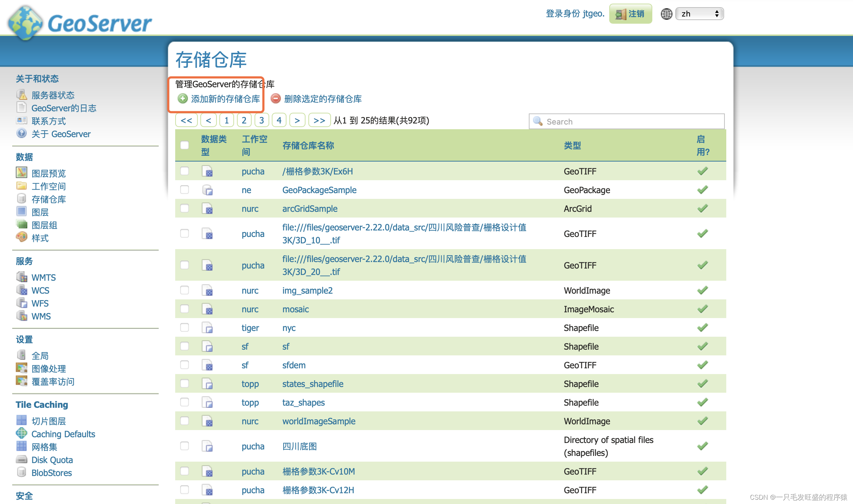Open the GeoPackageSample store link
This screenshot has height=504, width=853.
[319, 190]
